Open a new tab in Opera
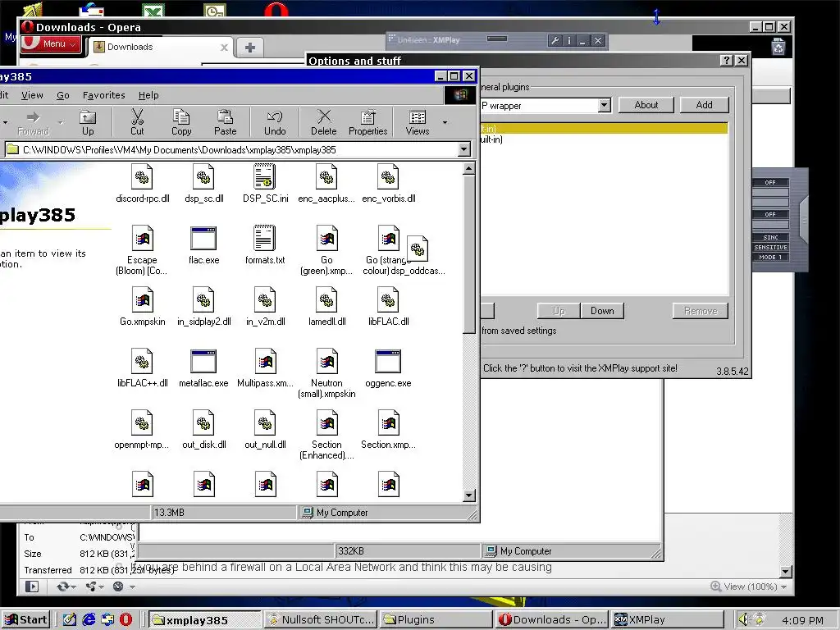The height and width of the screenshot is (630, 840). (x=249, y=48)
